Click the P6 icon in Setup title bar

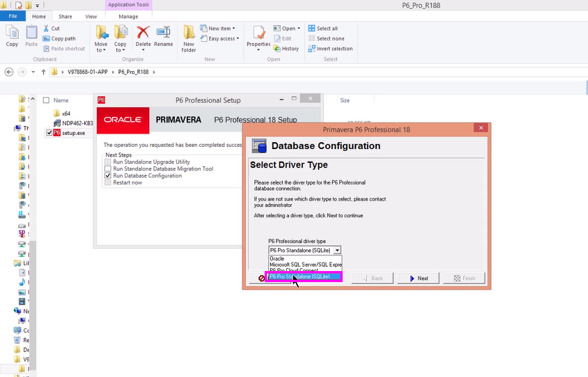pyautogui.click(x=101, y=100)
